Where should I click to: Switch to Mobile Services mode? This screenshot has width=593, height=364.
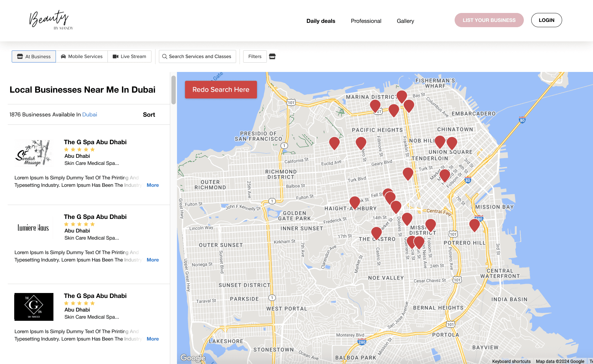(82, 56)
